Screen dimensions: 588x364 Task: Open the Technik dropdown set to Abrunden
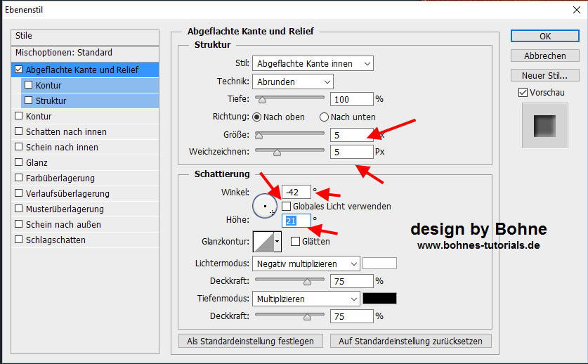(292, 82)
